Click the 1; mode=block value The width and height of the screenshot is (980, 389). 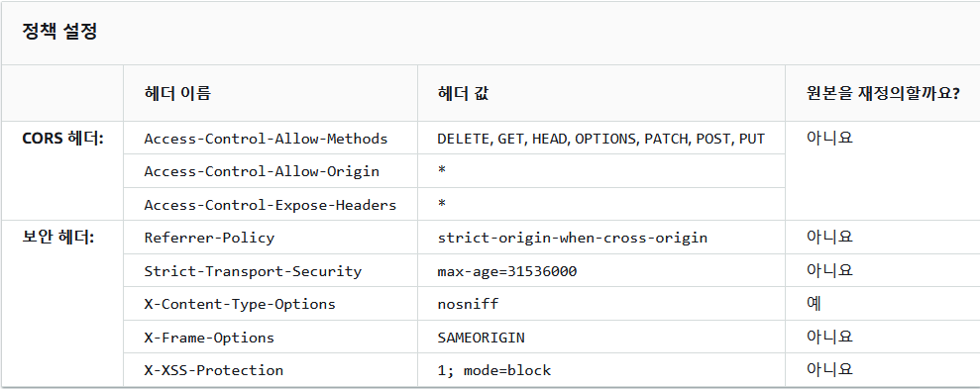(x=494, y=370)
